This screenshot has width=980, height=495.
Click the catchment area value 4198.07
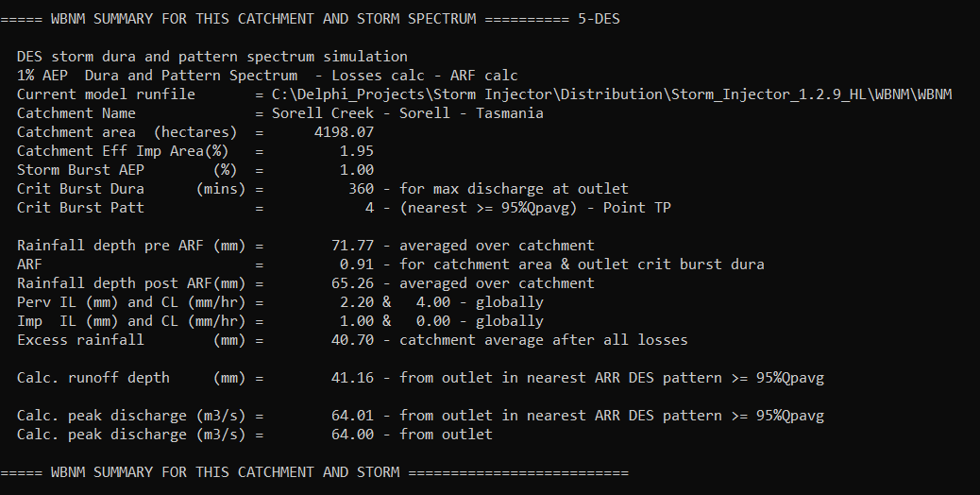coord(344,132)
